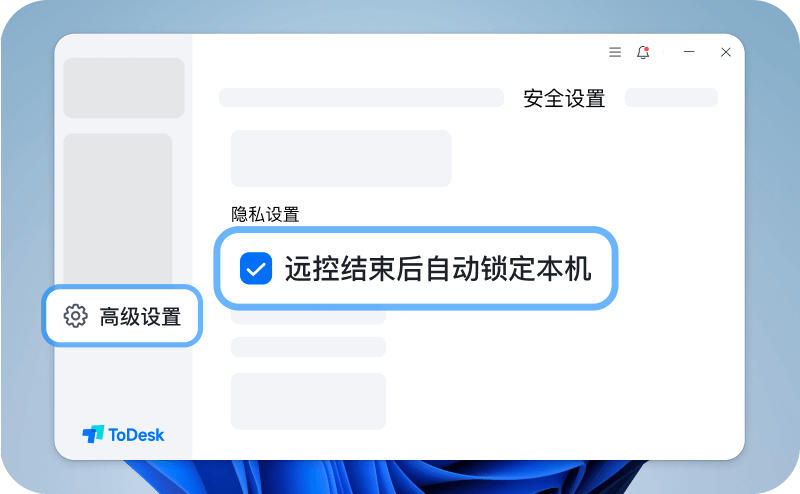Click the 隐私设置 section heading
Image resolution: width=800 pixels, height=494 pixels.
tap(265, 214)
